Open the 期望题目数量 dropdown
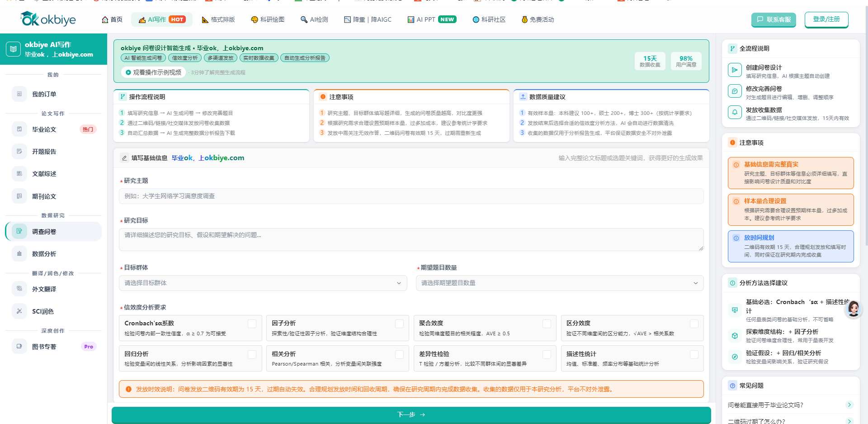The width and height of the screenshot is (868, 424). pos(560,283)
